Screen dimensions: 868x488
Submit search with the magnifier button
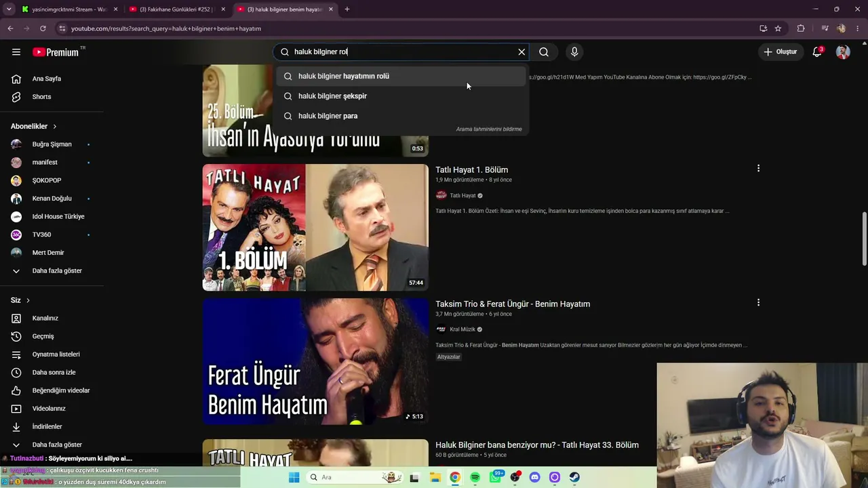click(x=544, y=52)
